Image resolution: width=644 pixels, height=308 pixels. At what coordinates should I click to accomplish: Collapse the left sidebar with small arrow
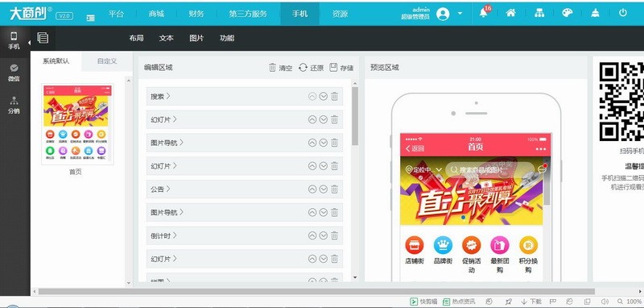point(29,43)
